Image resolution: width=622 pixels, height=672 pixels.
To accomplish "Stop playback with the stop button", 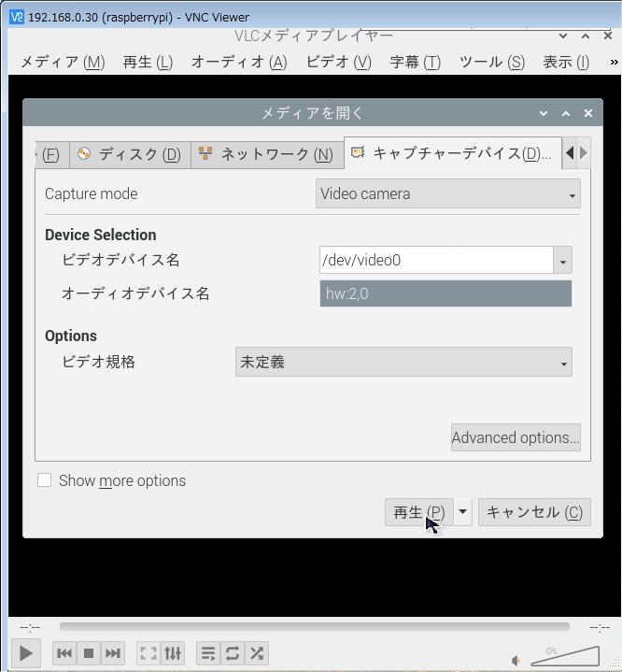I will [89, 653].
